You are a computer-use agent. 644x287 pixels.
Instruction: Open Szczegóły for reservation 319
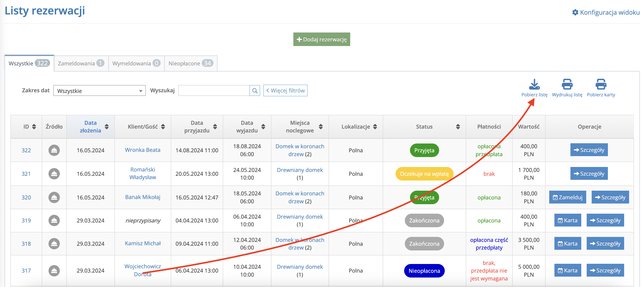coord(605,220)
